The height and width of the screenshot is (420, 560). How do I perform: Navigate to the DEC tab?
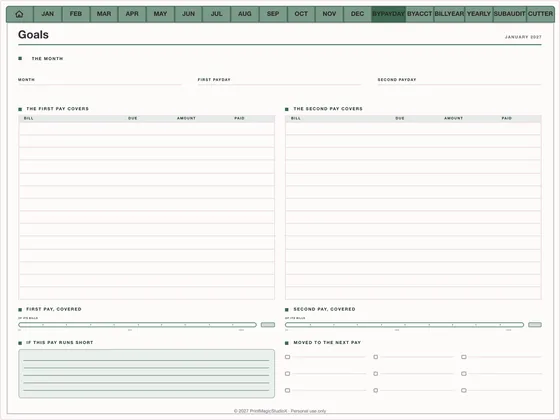tap(358, 14)
